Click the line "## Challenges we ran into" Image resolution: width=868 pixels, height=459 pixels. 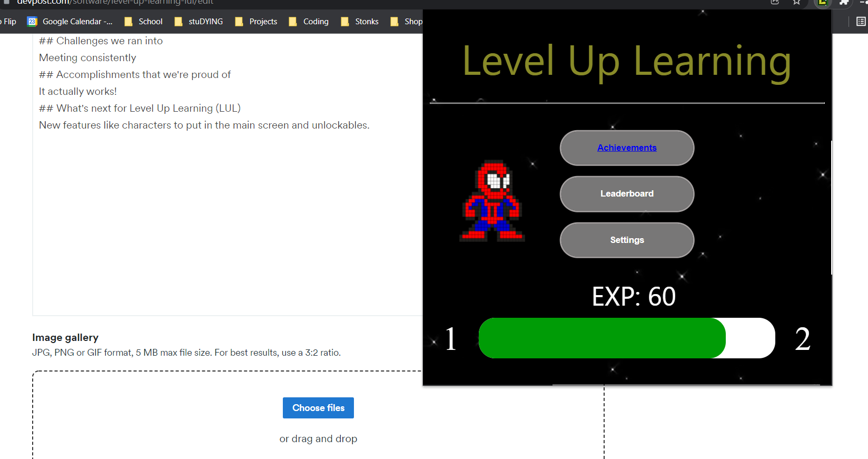[101, 41]
